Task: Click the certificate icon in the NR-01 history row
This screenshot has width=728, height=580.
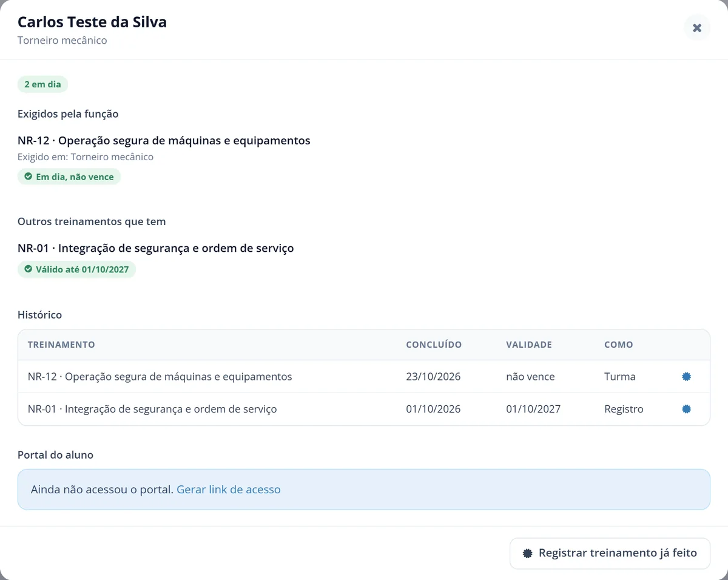Action: coord(686,409)
